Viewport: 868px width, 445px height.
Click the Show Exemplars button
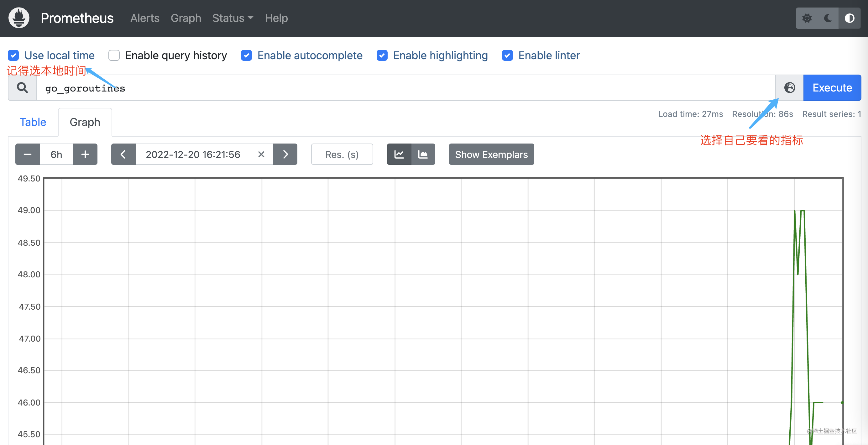pos(491,154)
